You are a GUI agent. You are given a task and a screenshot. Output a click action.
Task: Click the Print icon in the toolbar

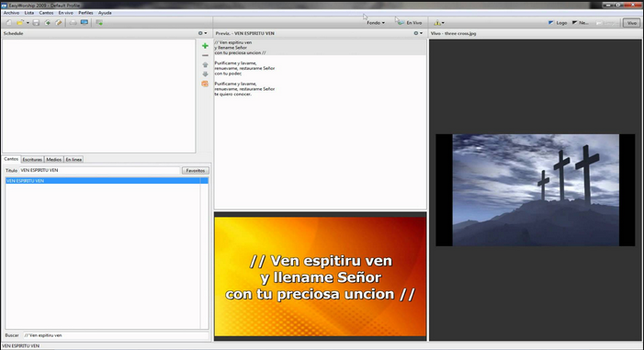pyautogui.click(x=73, y=23)
